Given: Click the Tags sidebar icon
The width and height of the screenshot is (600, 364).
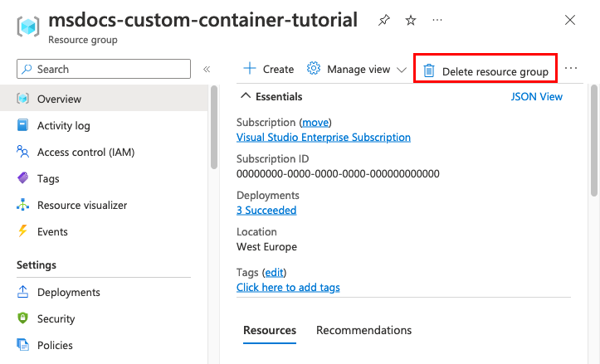Looking at the screenshot, I should point(23,179).
